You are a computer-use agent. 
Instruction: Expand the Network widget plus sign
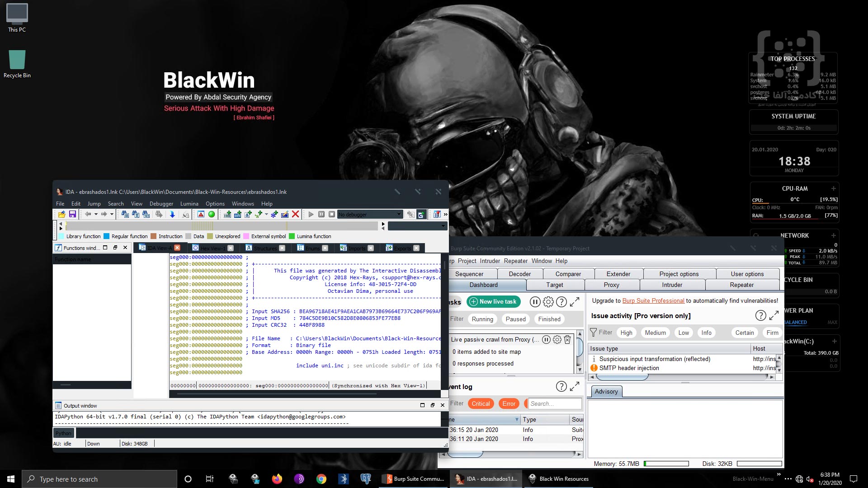(833, 235)
